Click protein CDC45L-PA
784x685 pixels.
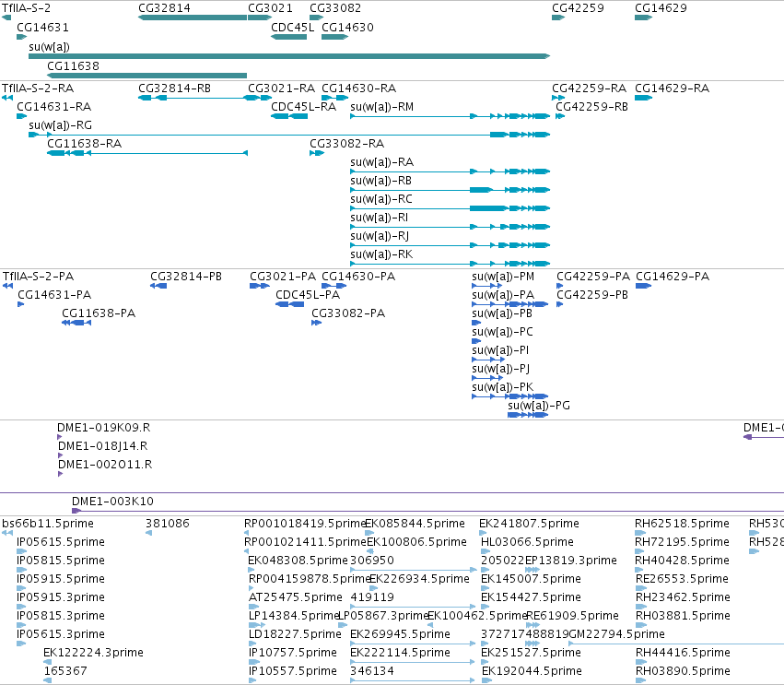click(289, 305)
